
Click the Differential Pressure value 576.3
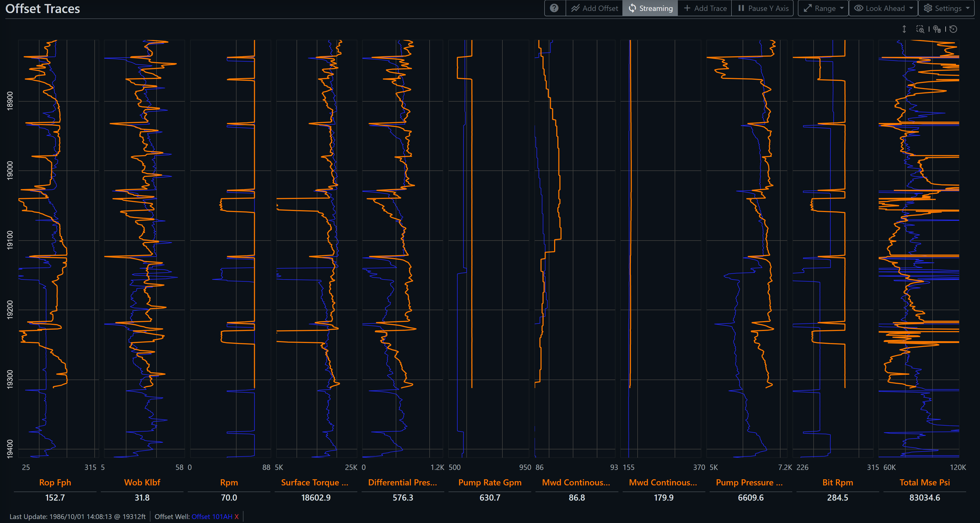pyautogui.click(x=403, y=497)
